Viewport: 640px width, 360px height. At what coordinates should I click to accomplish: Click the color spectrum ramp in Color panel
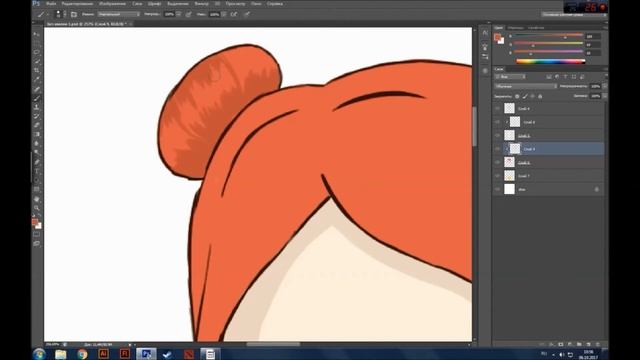pos(551,61)
